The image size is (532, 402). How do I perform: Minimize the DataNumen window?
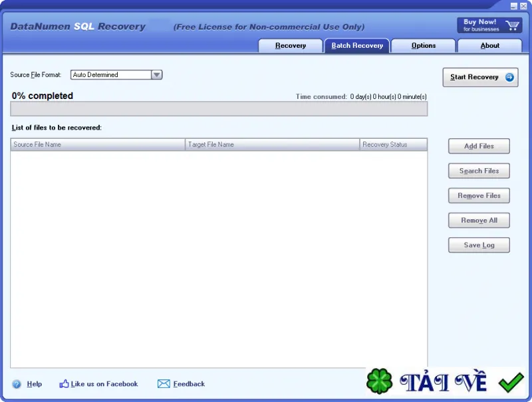tap(514, 6)
